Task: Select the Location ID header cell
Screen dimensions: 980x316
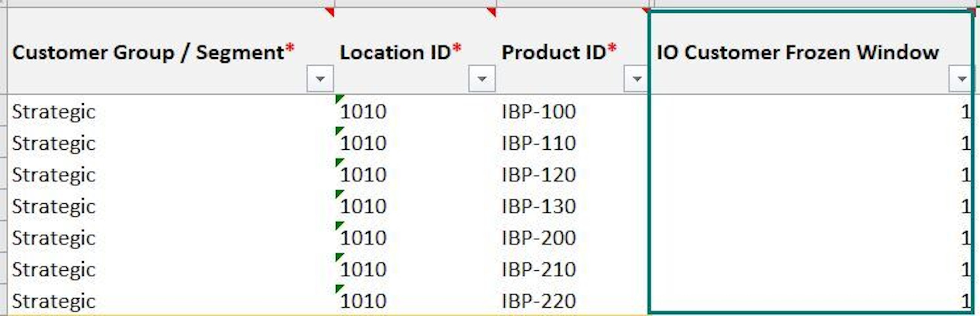Action: [x=400, y=52]
